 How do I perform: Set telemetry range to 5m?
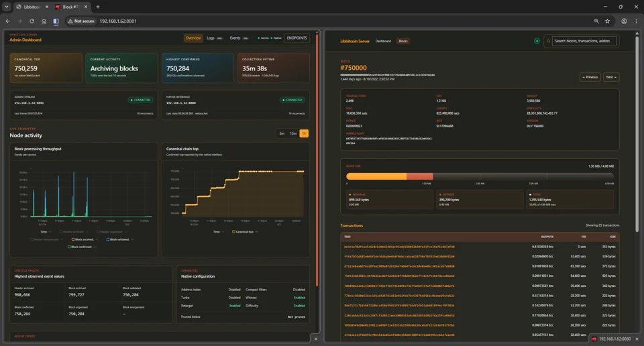(282, 133)
